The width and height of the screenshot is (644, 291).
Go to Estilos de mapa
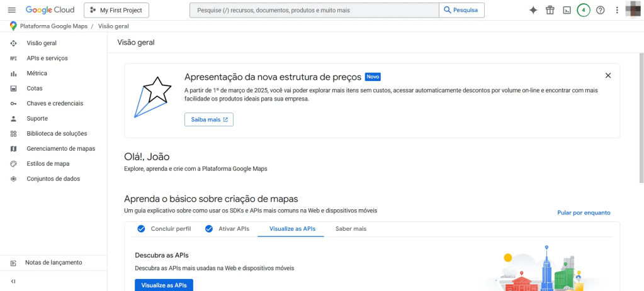tap(48, 163)
